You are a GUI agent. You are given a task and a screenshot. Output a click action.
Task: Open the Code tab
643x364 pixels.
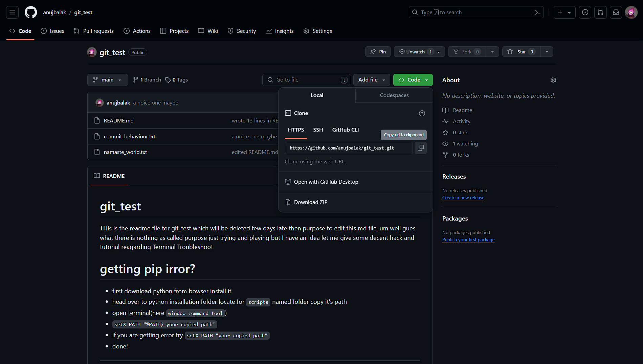click(x=20, y=31)
